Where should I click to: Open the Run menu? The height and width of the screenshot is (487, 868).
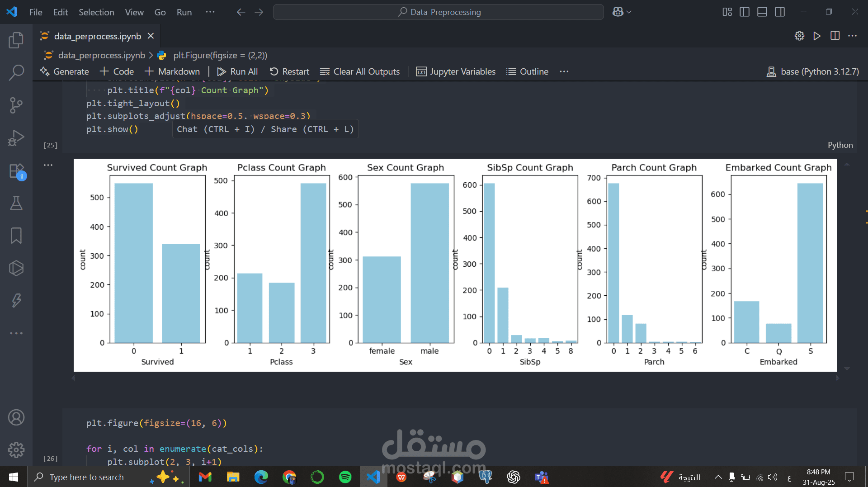184,12
